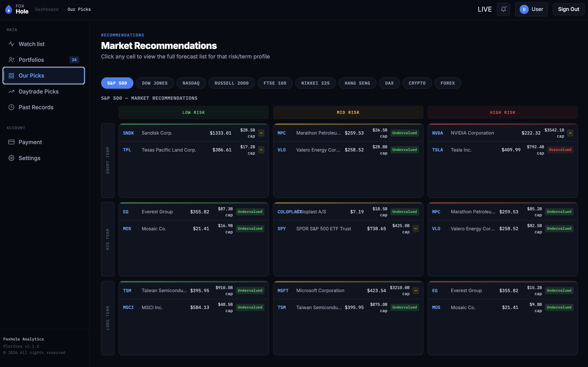Open the User profile button
Viewport: 588px width, 367px height.
pyautogui.click(x=531, y=9)
